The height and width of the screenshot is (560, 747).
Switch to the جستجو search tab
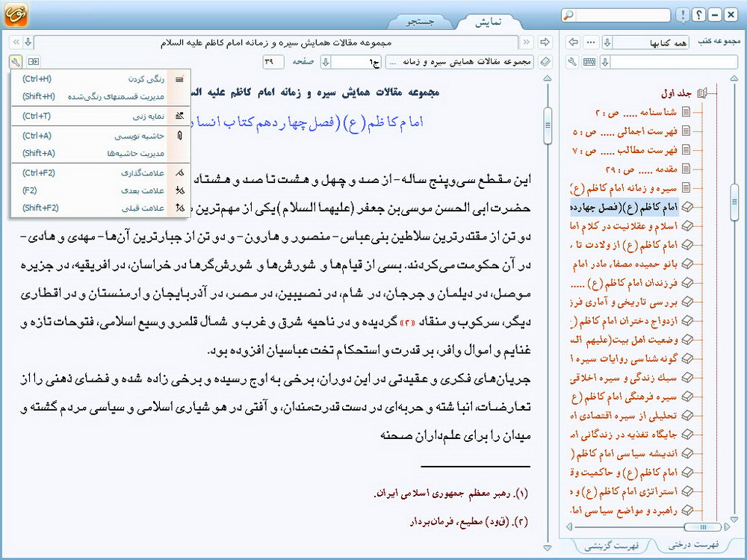tap(421, 22)
